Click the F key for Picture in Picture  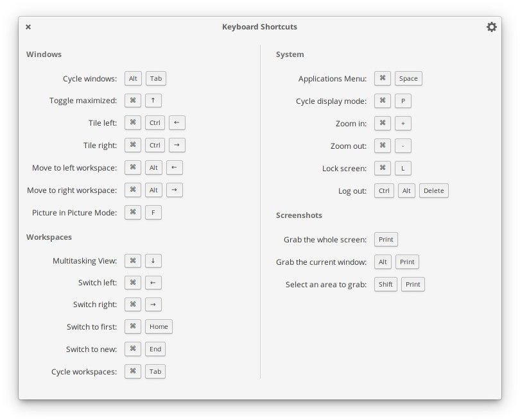pyautogui.click(x=153, y=212)
